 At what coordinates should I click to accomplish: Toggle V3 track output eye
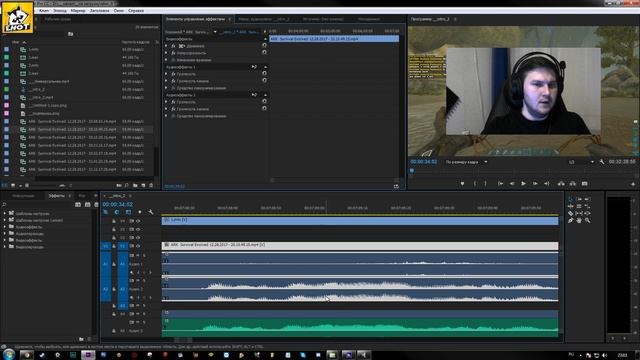tap(138, 229)
